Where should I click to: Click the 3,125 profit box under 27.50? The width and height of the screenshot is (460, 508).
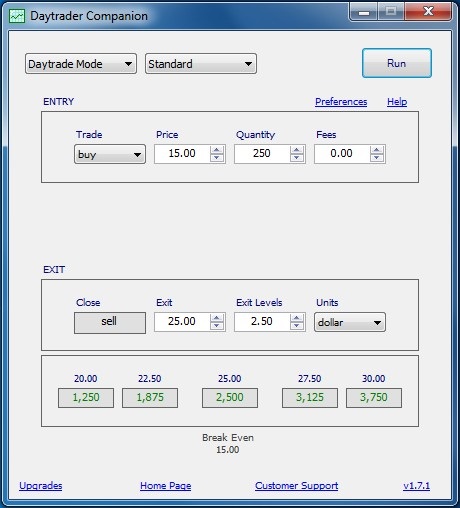[310, 397]
